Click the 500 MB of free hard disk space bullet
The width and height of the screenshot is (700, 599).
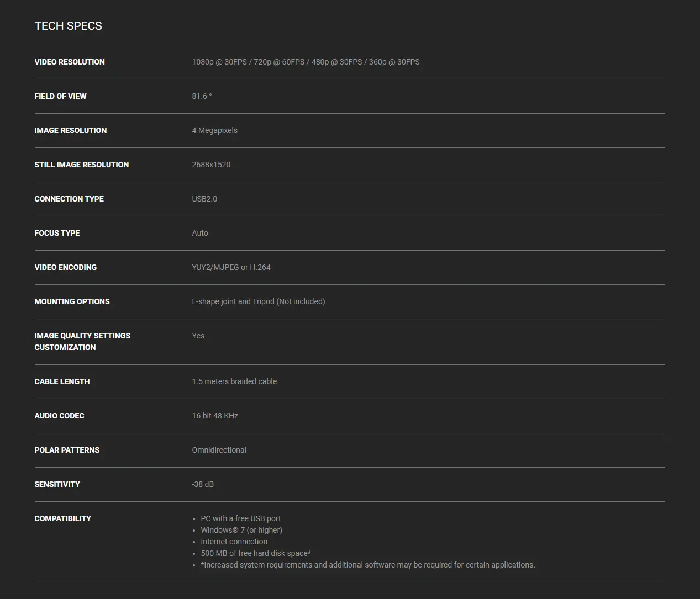255,553
